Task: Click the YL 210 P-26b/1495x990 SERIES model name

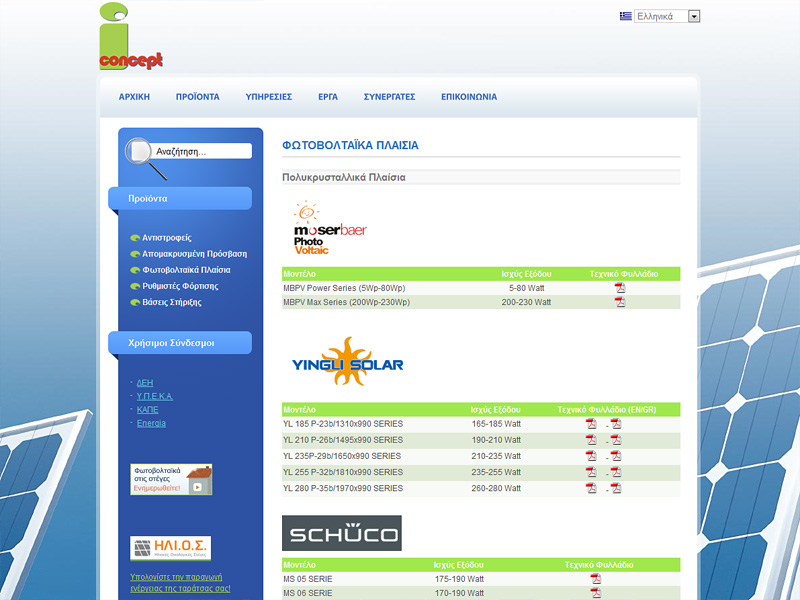Action: pyautogui.click(x=343, y=440)
